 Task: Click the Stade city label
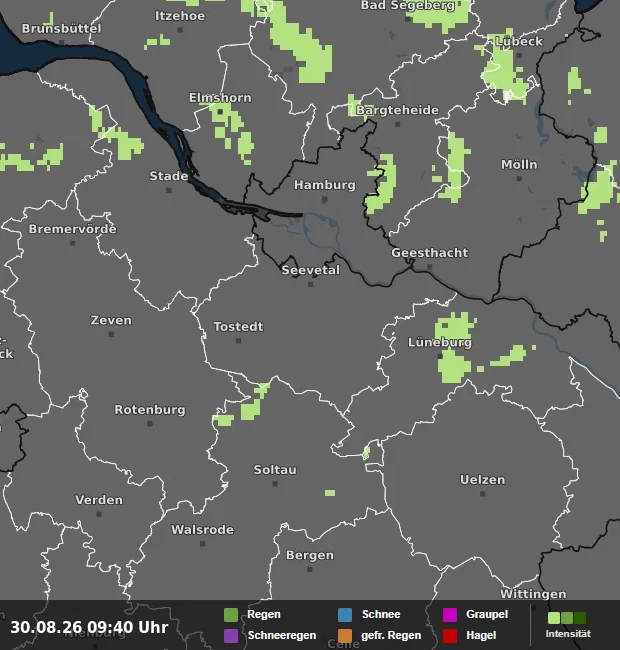click(169, 176)
